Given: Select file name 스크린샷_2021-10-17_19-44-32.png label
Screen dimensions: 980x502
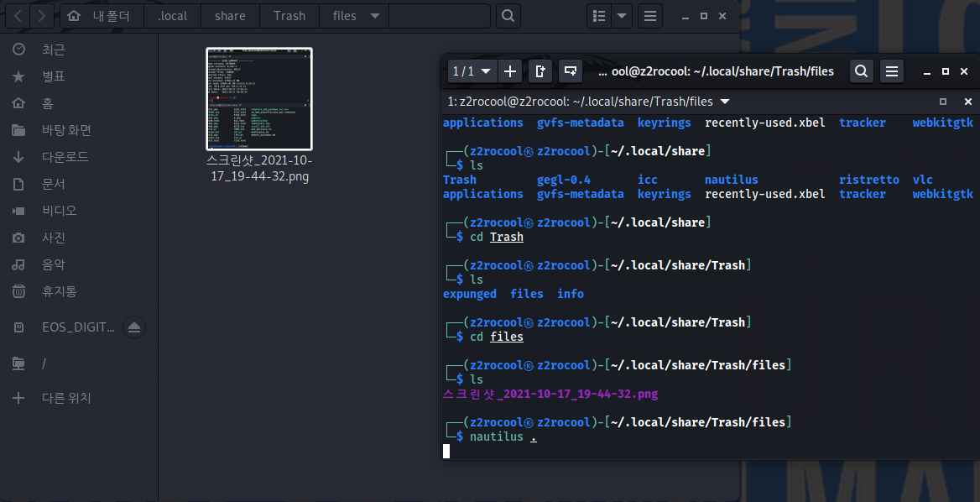Looking at the screenshot, I should [259, 168].
